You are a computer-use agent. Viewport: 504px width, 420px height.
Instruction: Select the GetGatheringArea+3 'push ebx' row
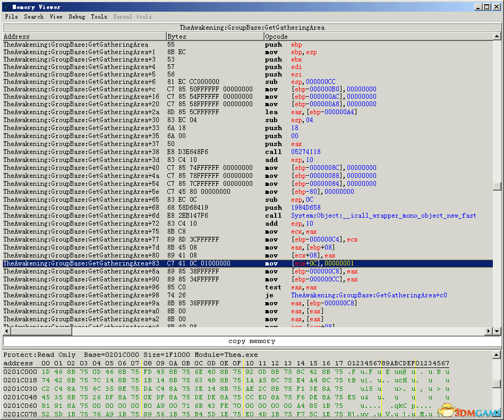pos(247,59)
